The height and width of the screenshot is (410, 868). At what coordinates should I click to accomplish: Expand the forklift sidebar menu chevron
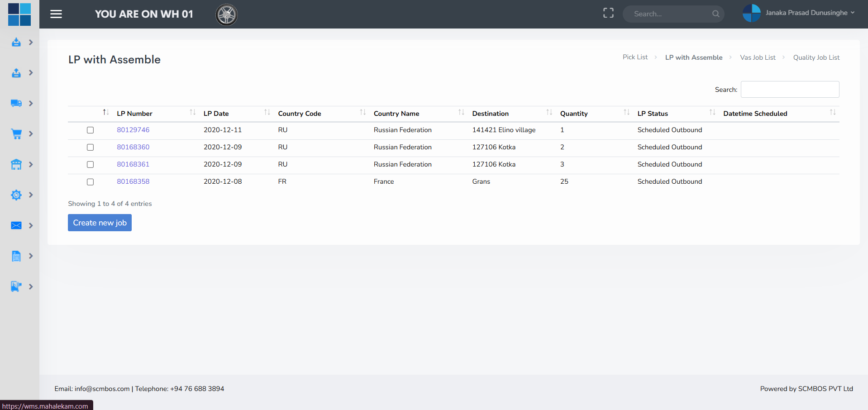[x=31, y=286]
